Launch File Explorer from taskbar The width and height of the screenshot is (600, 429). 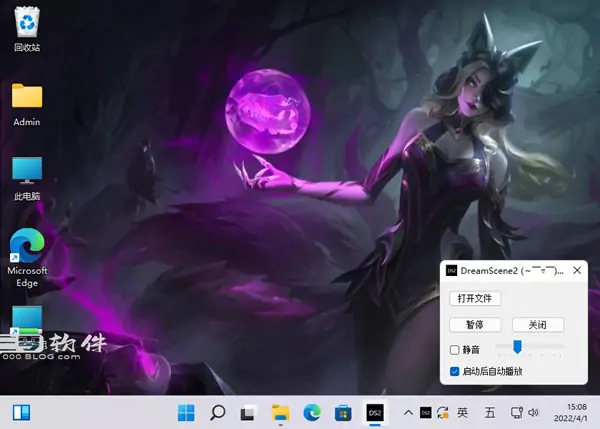280,413
